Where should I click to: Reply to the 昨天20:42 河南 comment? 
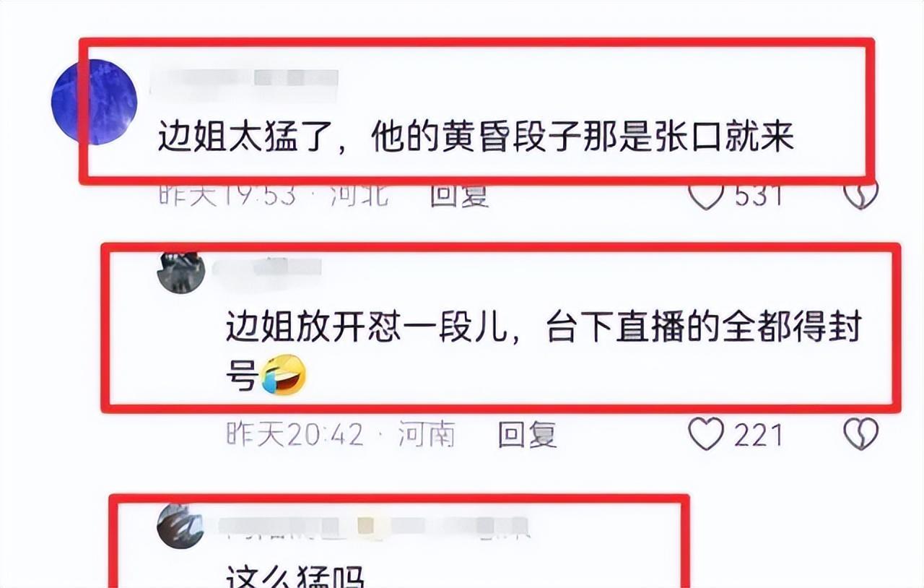[528, 435]
